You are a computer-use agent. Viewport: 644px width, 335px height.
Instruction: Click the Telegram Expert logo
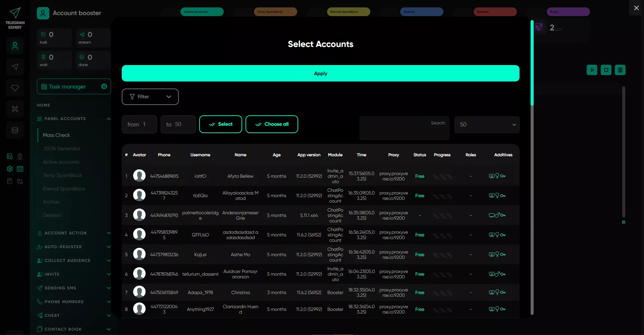click(x=15, y=18)
